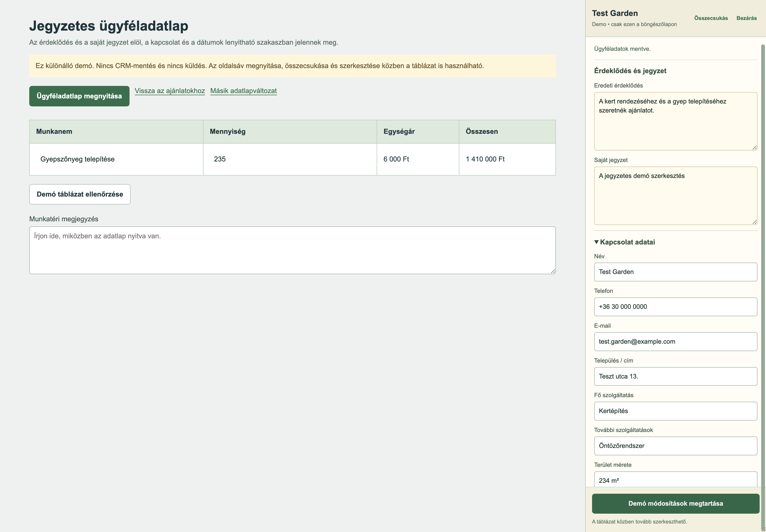Click Demó táblázat ellenőrzése button
Viewport: 766px width, 532px height.
(x=80, y=194)
